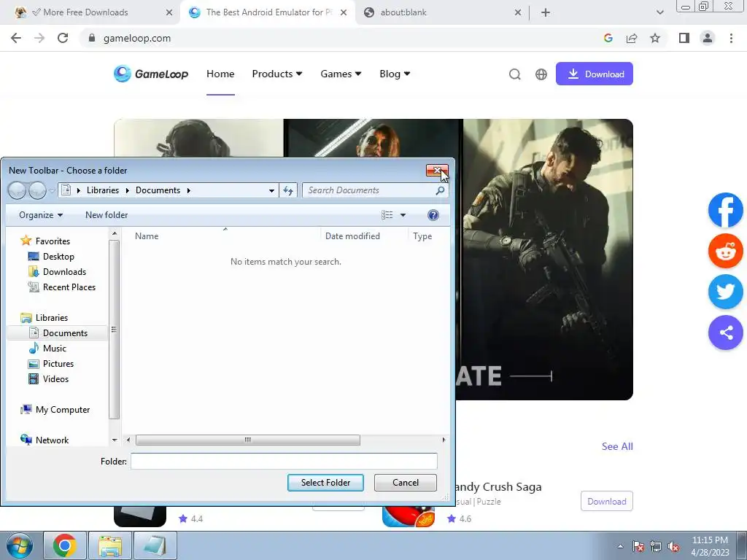
Task: Click the Action Center flag tray icon
Action: click(x=638, y=547)
